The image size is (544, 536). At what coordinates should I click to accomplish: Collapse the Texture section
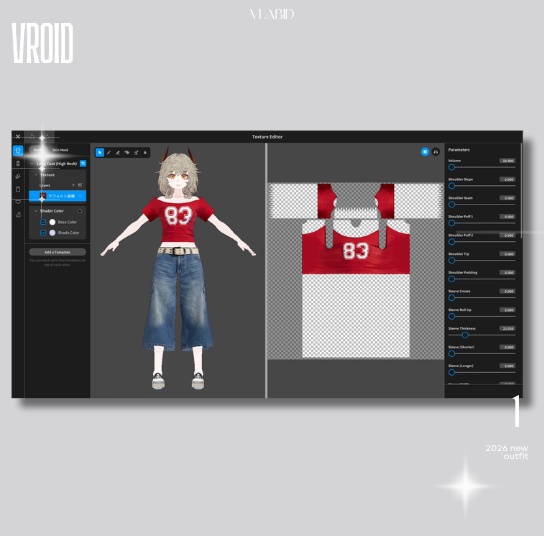coord(36,175)
